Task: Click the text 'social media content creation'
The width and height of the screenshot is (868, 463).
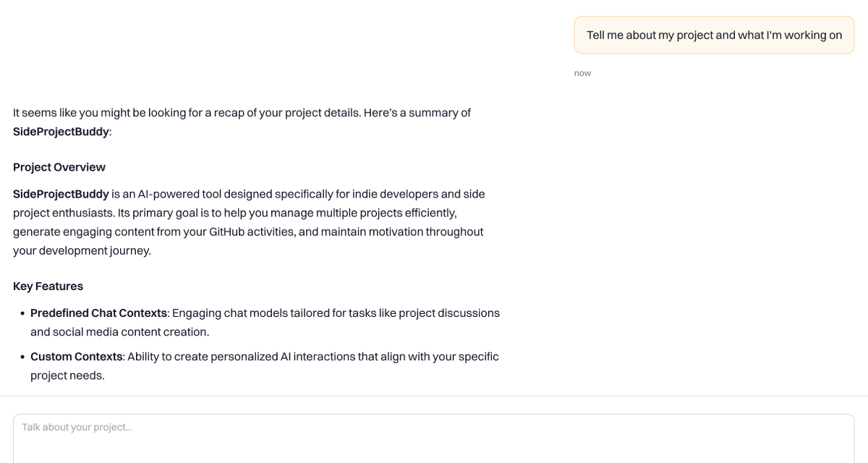Action: click(x=130, y=332)
